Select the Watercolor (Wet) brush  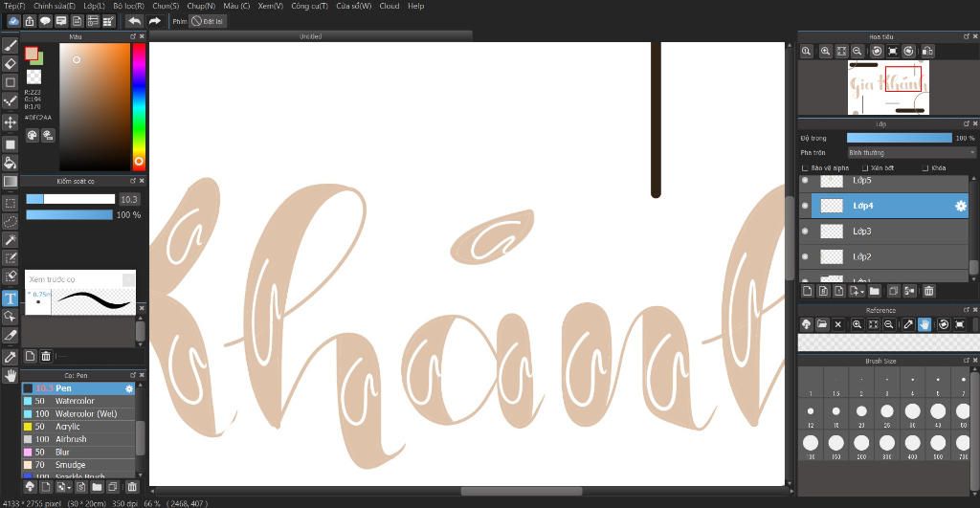tap(78, 413)
